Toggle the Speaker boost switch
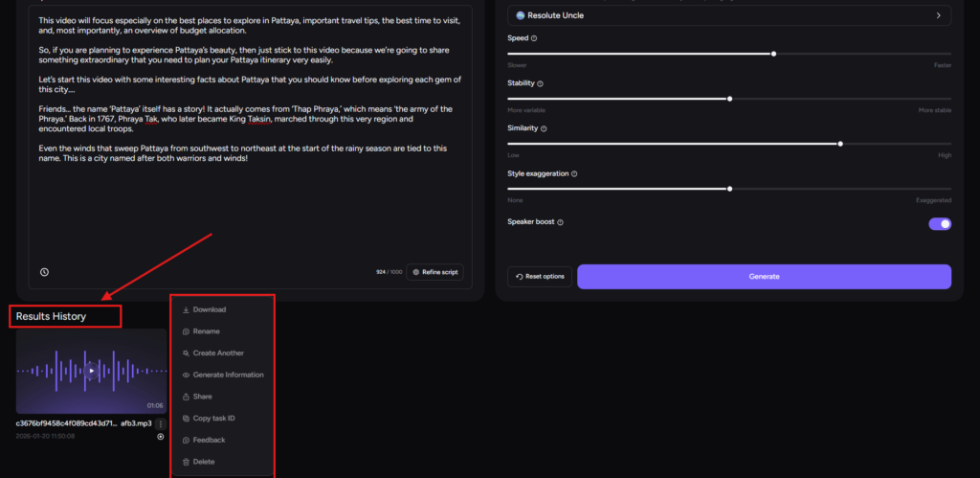This screenshot has height=478, width=980. [940, 223]
